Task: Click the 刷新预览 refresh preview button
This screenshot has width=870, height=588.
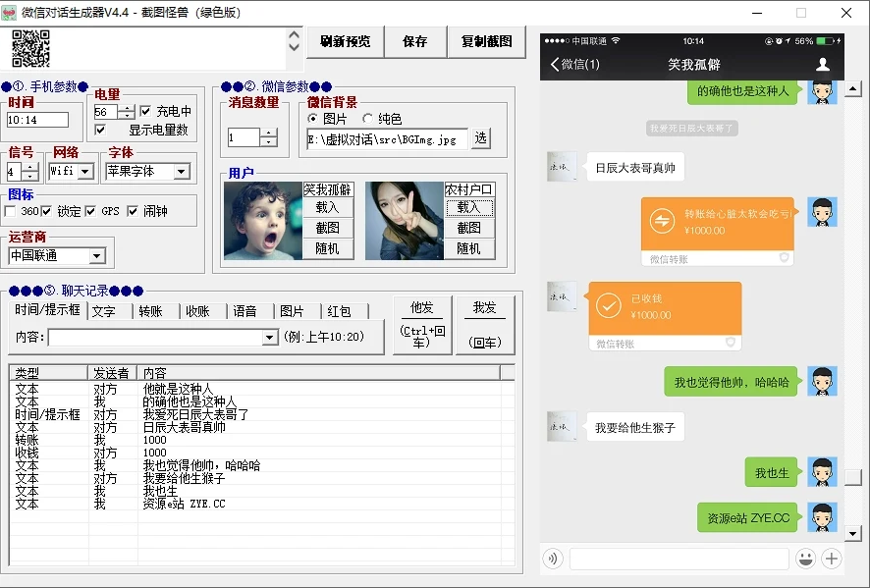Action: click(346, 42)
